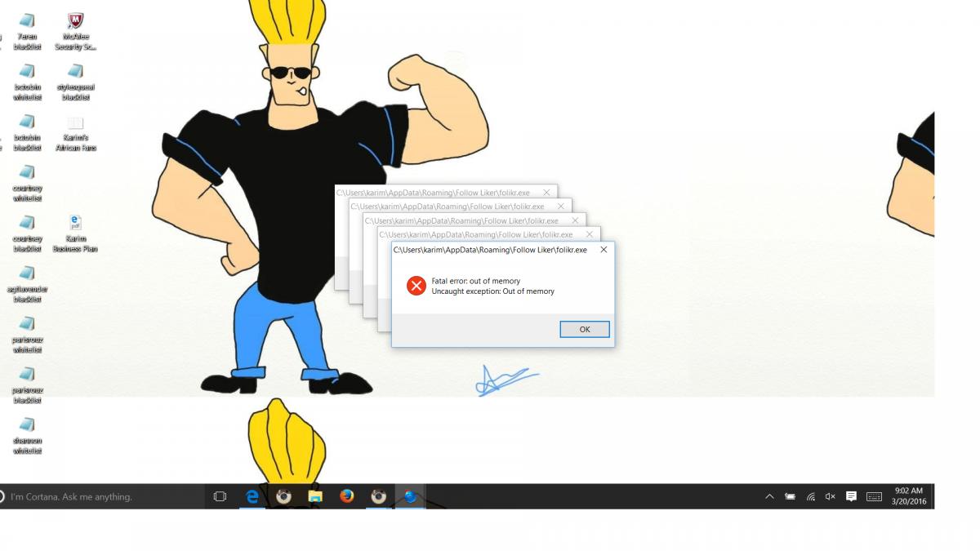Open File Explorer from the taskbar
Screen dimensions: 980x551
pyautogui.click(x=315, y=496)
